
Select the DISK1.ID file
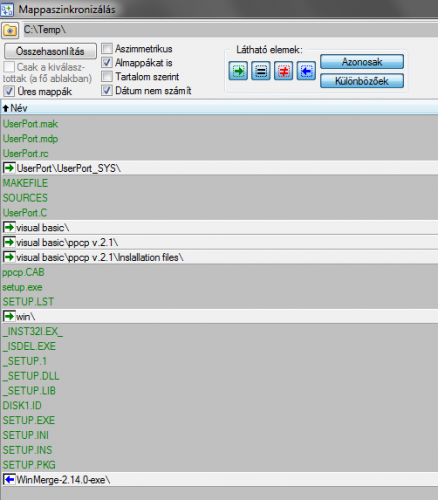tap(22, 405)
